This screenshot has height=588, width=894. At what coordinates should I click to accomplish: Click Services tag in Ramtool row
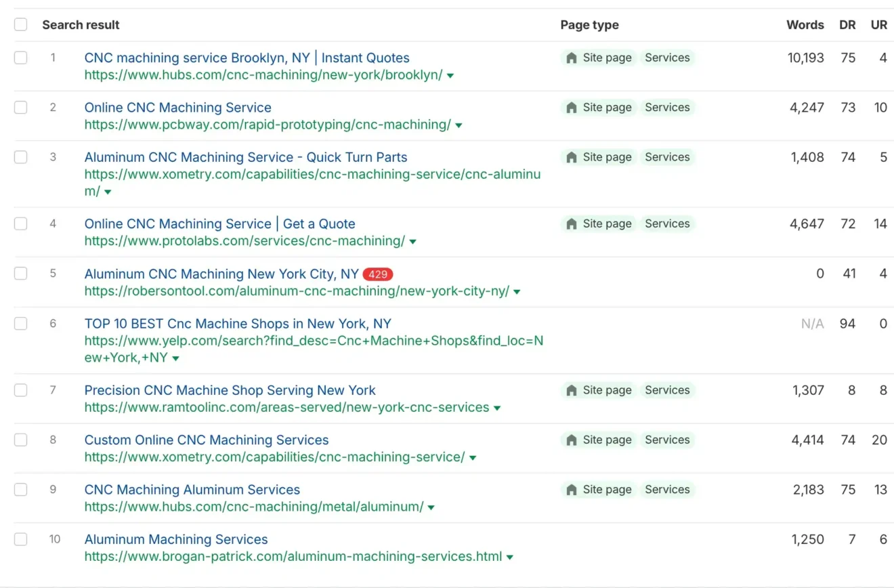point(667,390)
